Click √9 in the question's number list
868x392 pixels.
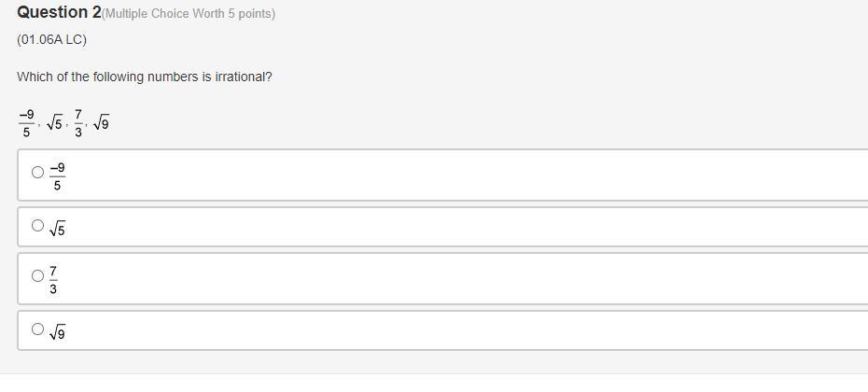[101, 122]
